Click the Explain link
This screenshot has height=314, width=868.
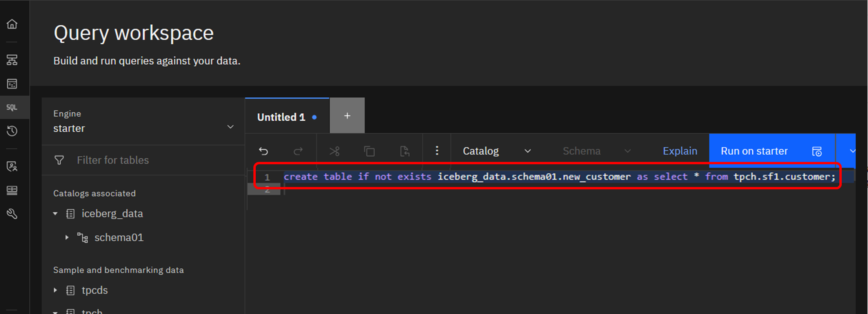click(x=680, y=151)
